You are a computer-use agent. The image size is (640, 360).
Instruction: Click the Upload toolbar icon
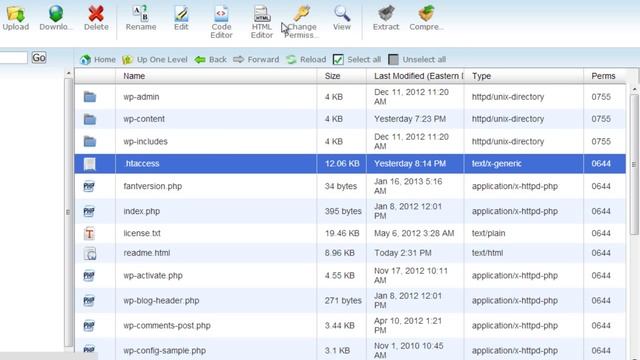click(16, 14)
